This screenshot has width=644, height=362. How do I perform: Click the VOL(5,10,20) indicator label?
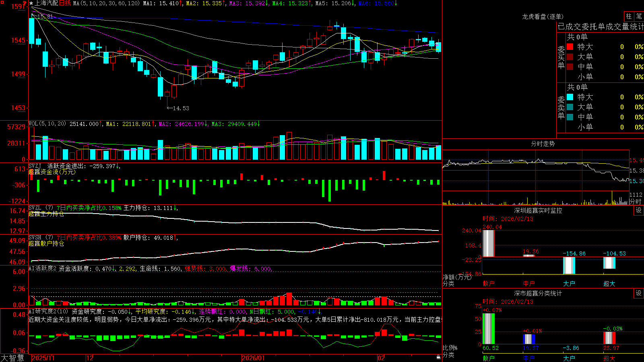47,124
